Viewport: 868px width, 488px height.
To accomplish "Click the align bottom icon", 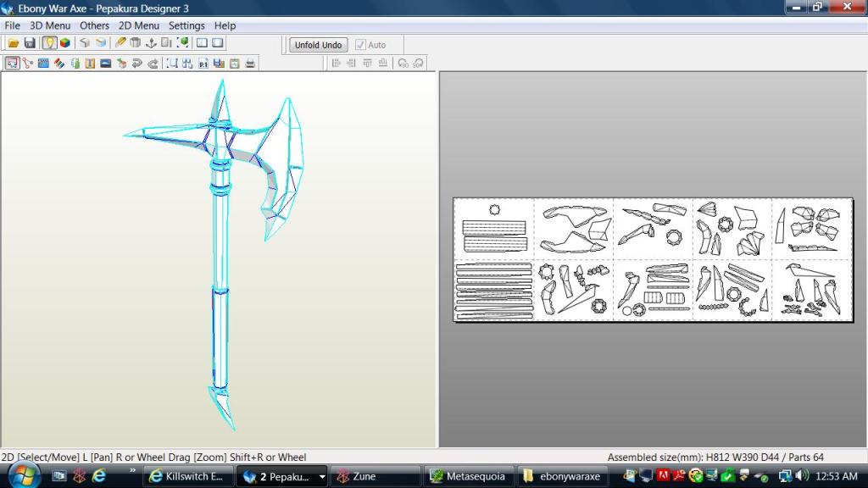I will [383, 64].
